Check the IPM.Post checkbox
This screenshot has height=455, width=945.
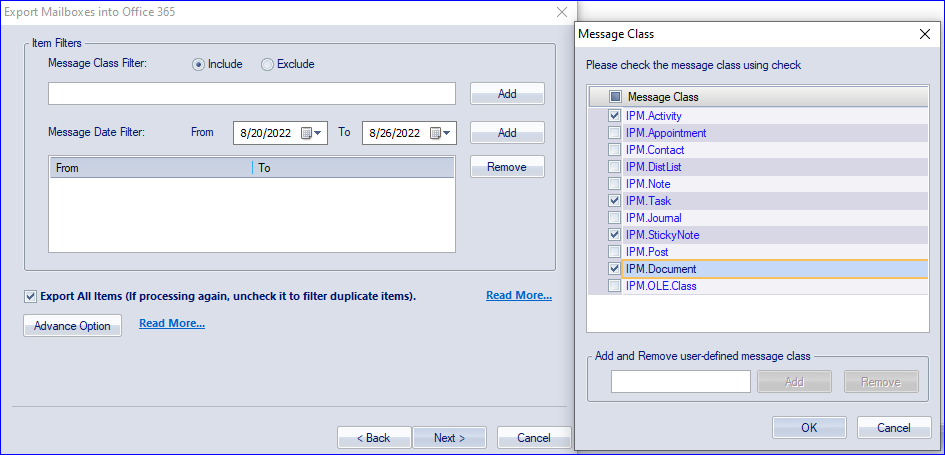[x=614, y=252]
